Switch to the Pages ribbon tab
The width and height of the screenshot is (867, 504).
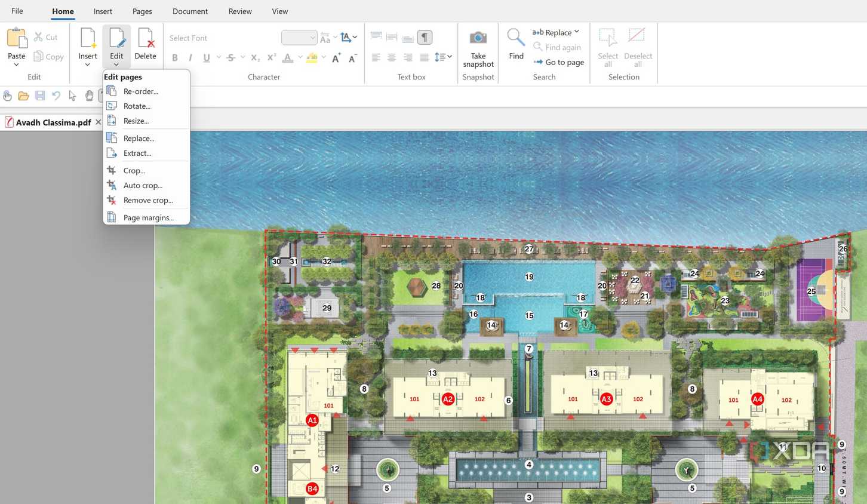click(x=142, y=11)
